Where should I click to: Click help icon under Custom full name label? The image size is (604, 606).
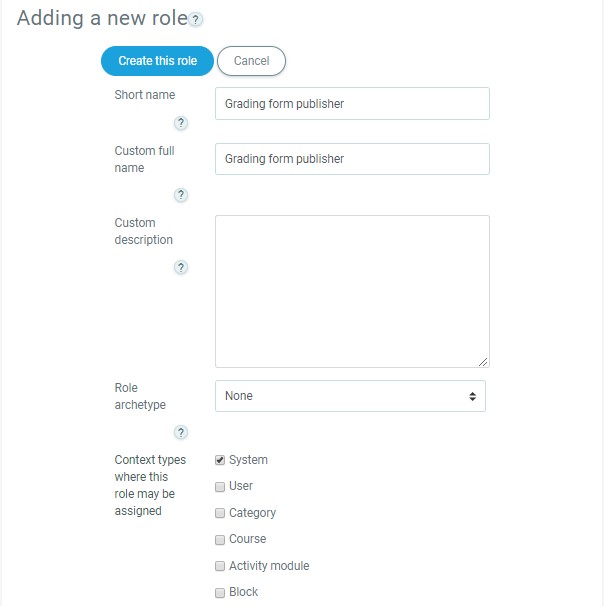click(181, 195)
